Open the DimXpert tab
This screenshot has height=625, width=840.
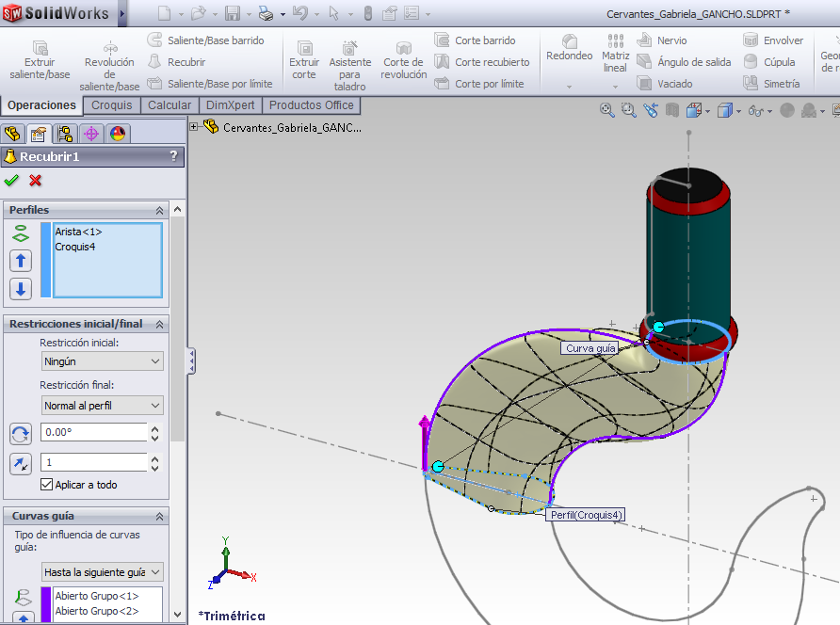[231, 104]
